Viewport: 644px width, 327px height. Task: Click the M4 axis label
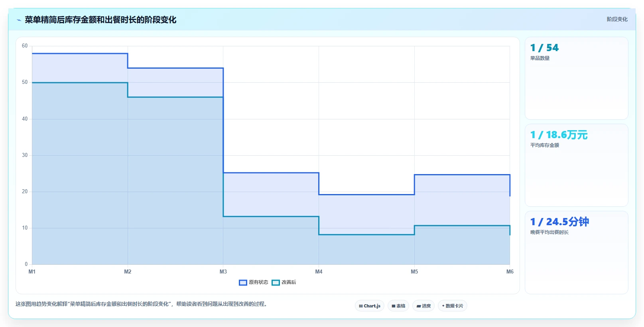click(319, 272)
